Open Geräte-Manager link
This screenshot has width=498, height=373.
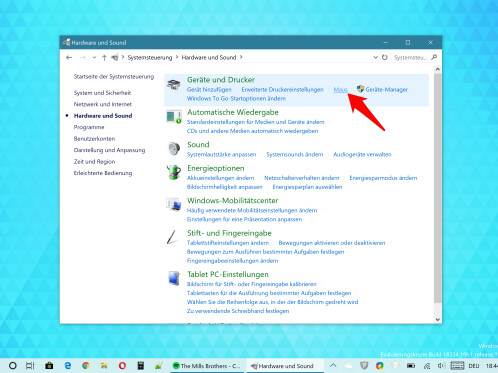pos(386,89)
